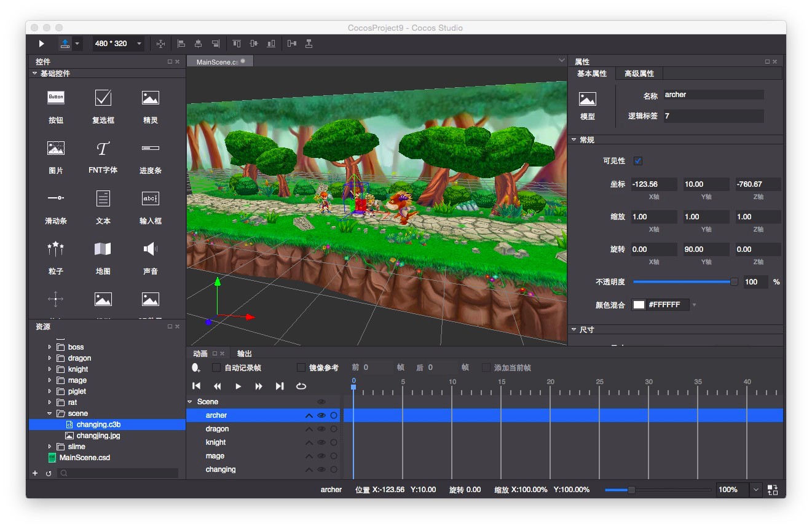Distribute objects horizontally
Screen dimensions: 812x529
point(292,44)
